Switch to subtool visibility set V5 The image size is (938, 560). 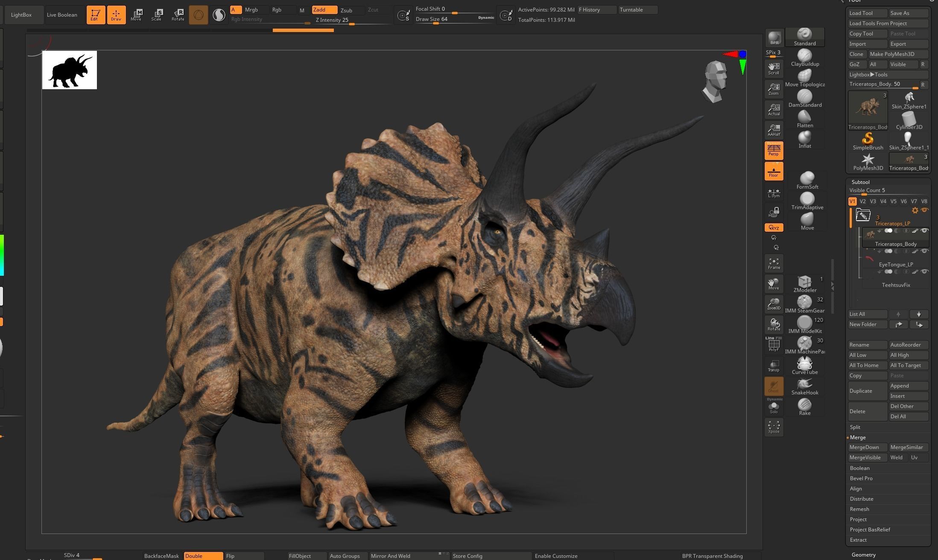coord(894,201)
